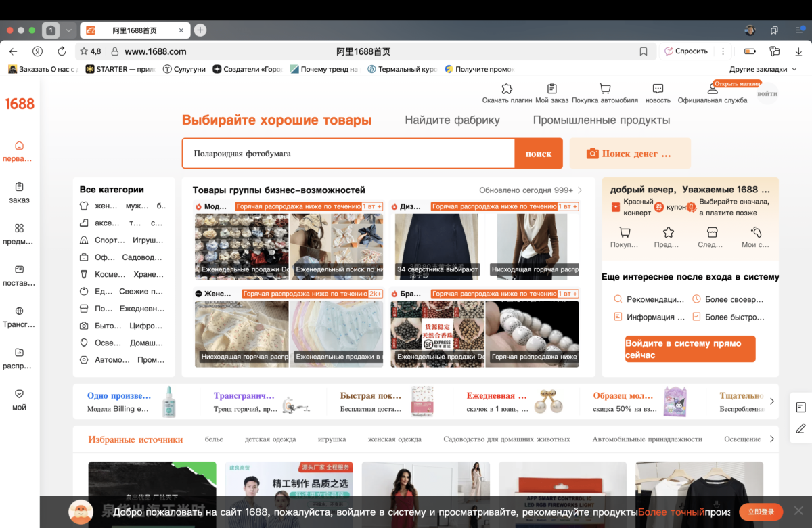Click the 'След…' shop icon in user panel

712,232
